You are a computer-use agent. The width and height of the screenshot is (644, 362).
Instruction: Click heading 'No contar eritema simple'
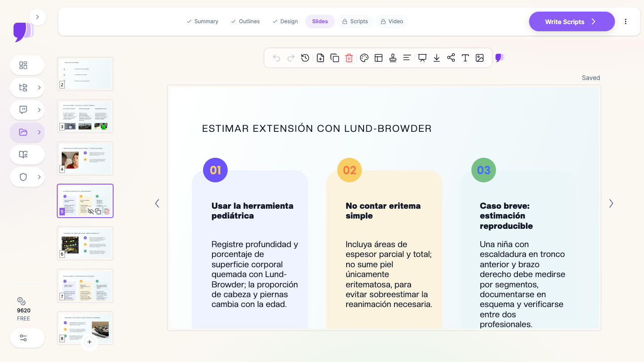click(383, 210)
